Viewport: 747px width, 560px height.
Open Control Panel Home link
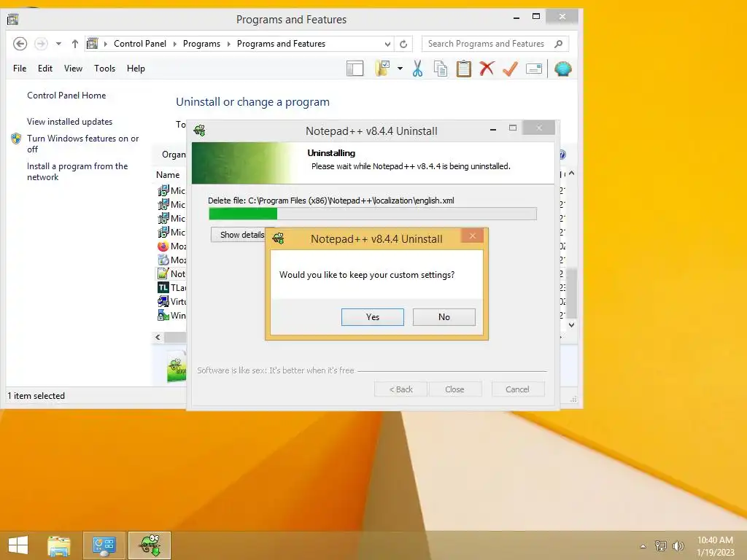66,96
